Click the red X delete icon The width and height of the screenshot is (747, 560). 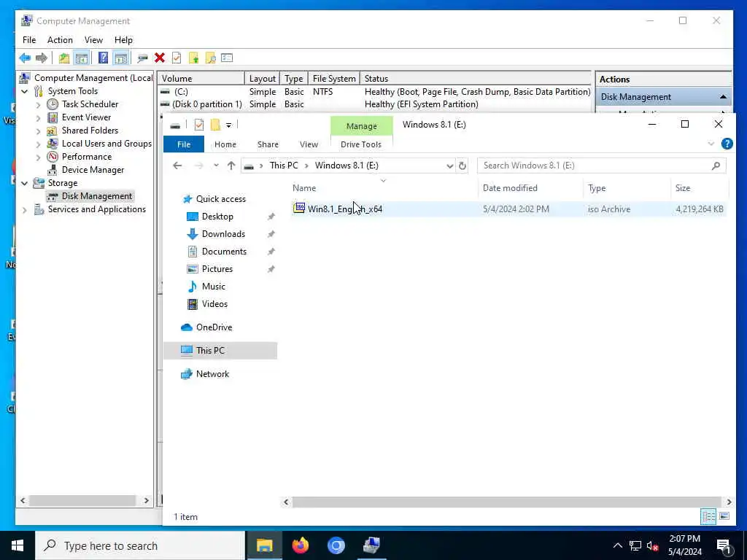[160, 58]
